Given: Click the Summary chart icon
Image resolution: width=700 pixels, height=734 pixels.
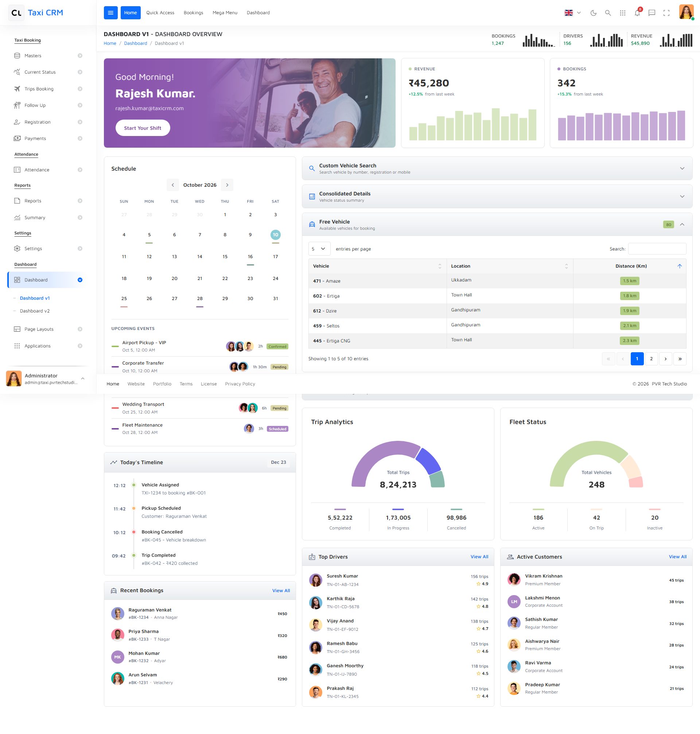Looking at the screenshot, I should click(x=17, y=218).
